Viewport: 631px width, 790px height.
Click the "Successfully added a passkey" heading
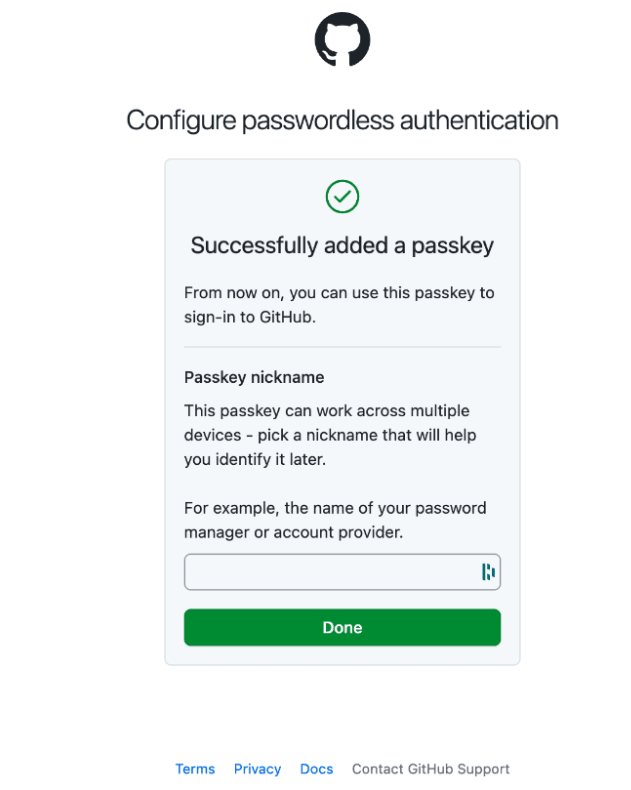pyautogui.click(x=342, y=246)
